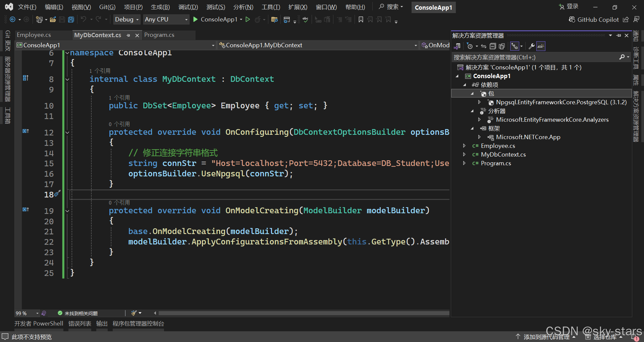The image size is (644, 342).
Task: Click the bookmark icon in the toolbar
Action: [361, 20]
